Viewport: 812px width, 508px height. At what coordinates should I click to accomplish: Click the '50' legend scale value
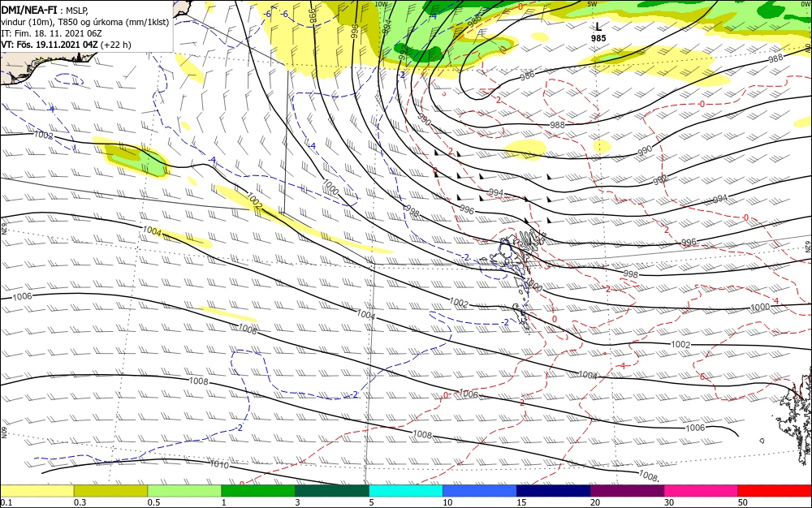coord(743,502)
